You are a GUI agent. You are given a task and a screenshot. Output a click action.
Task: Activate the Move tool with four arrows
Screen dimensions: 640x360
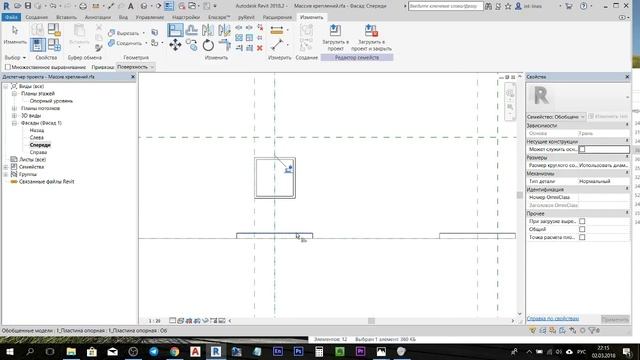[x=175, y=45]
